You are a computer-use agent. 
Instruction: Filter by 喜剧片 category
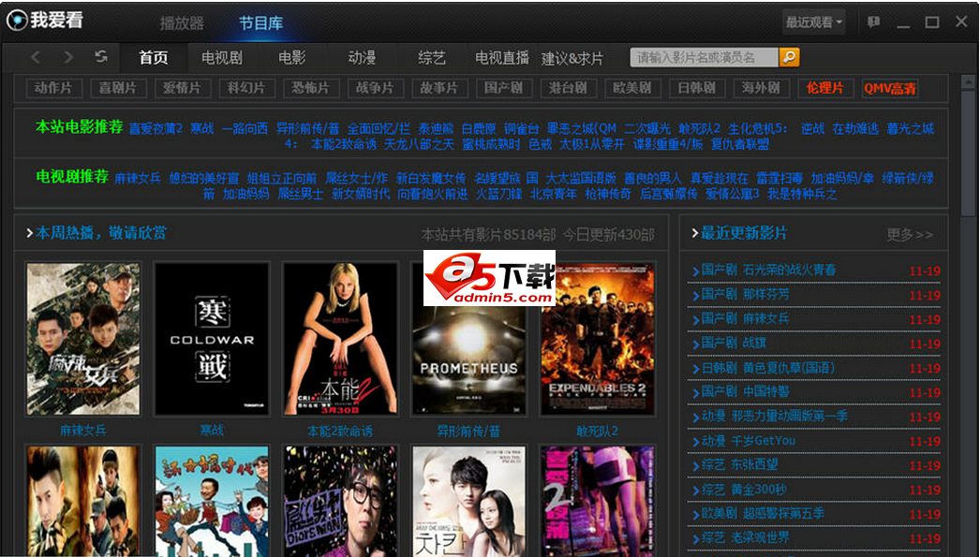(117, 88)
